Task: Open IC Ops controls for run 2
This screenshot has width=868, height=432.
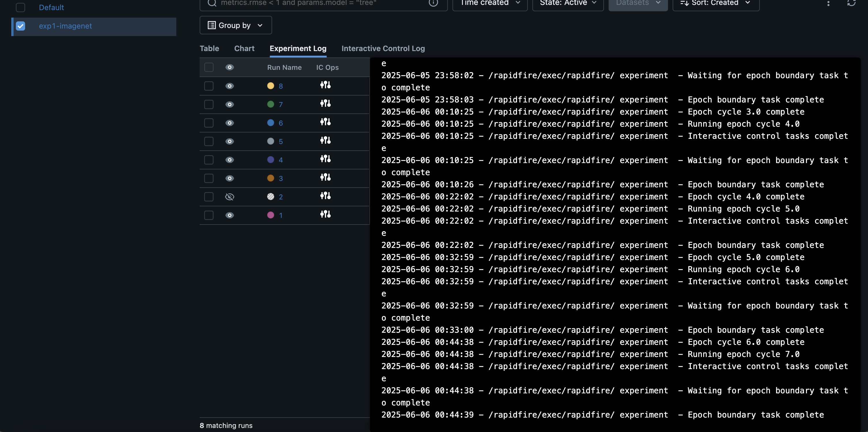Action: click(325, 196)
